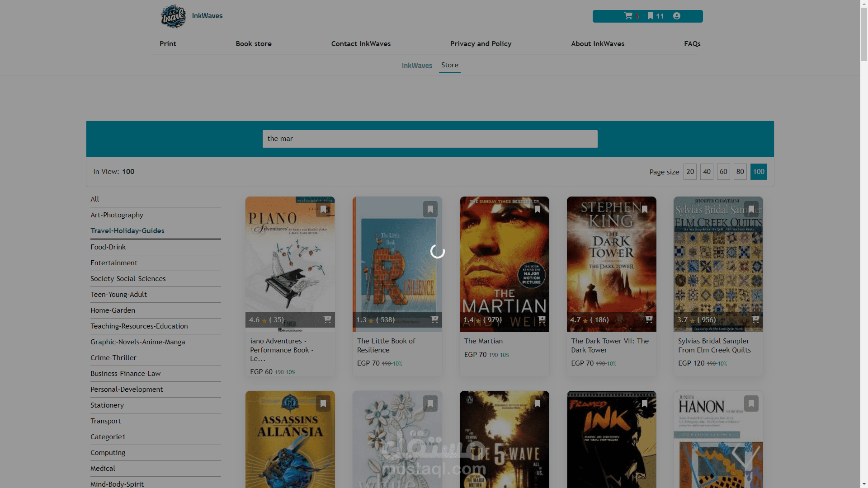Open the shopping cart icon in header
868x488 pixels.
point(628,16)
